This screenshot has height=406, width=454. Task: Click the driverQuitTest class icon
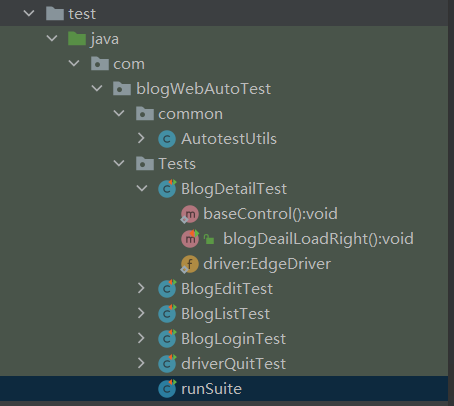[x=167, y=363]
